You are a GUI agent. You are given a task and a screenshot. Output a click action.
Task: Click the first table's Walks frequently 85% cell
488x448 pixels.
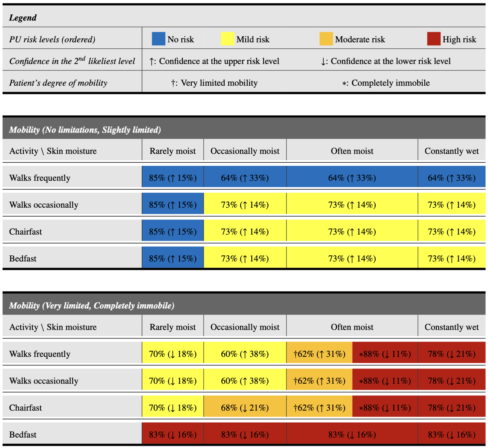click(172, 178)
